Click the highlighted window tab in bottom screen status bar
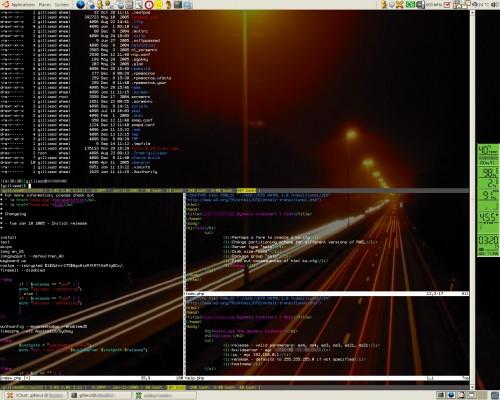Screen dimensions: 500x400 (176, 387)
